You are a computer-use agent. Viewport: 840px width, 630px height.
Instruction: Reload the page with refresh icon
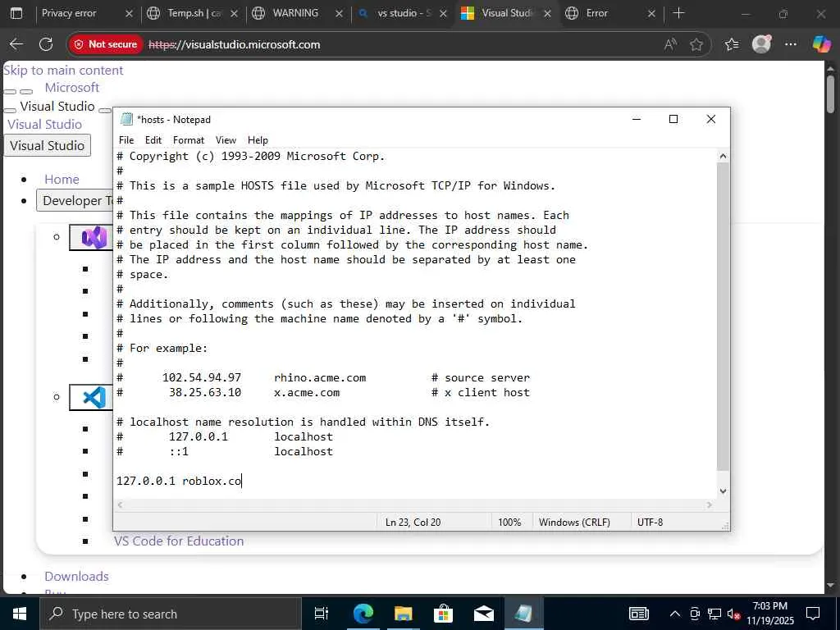point(46,44)
